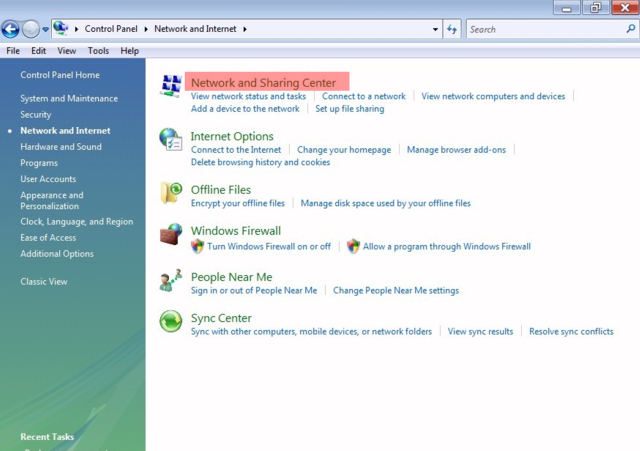Open Hardware and Sound category
This screenshot has width=640, height=451.
[x=61, y=147]
